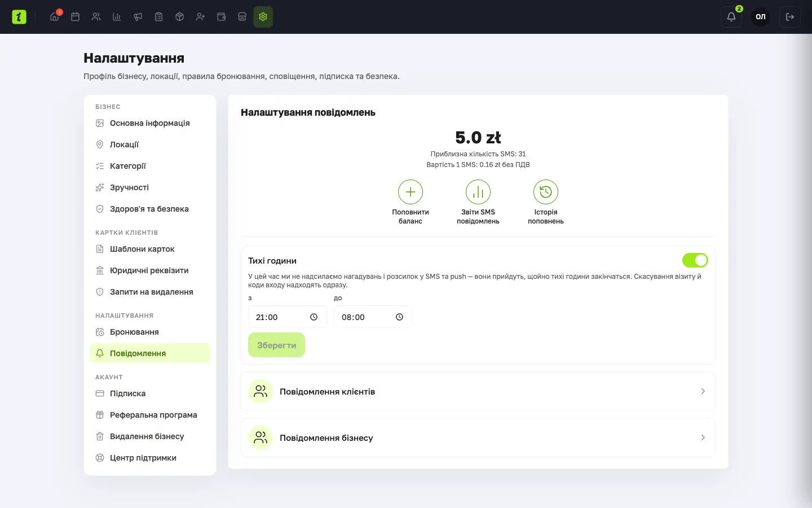The height and width of the screenshot is (508, 812).
Task: Select Бронювання in settings sidebar
Action: tap(150, 332)
